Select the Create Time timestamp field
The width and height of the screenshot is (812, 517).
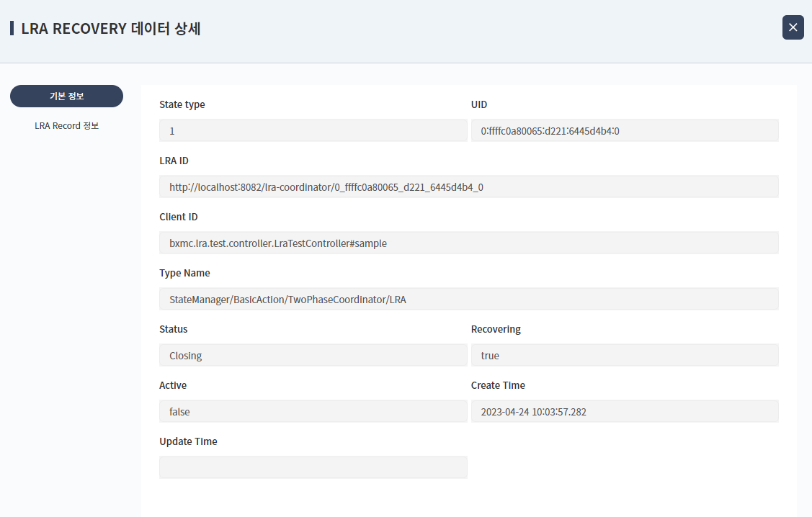tap(624, 410)
